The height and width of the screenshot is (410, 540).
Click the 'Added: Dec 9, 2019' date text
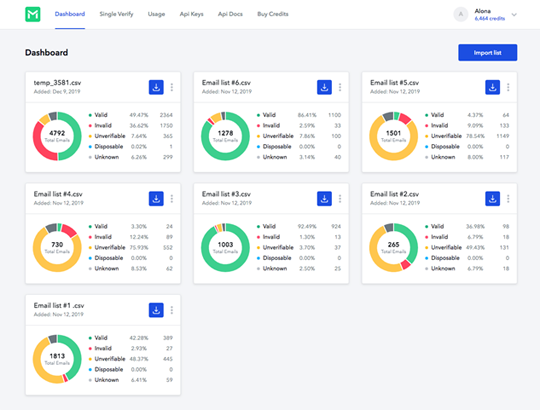pos(57,92)
